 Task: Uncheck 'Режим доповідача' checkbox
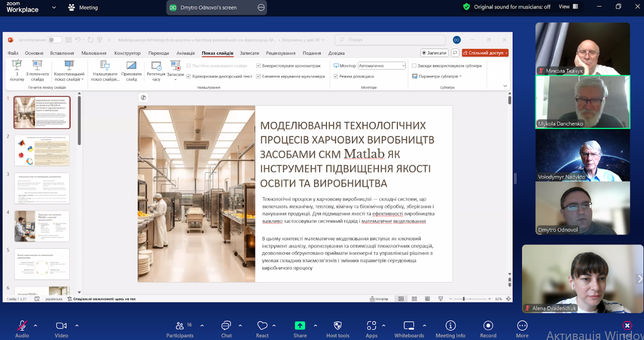pos(336,76)
